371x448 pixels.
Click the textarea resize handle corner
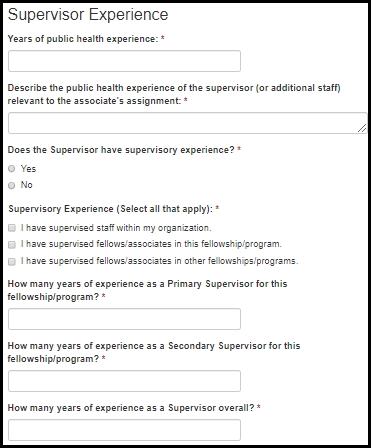tap(362, 128)
